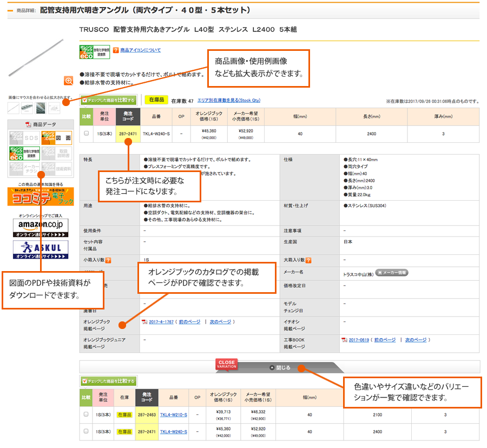Image resolution: width=487 pixels, height=448 pixels.
Task: Open the amazon.co.jp online shop banner
Action: pyautogui.click(x=41, y=228)
